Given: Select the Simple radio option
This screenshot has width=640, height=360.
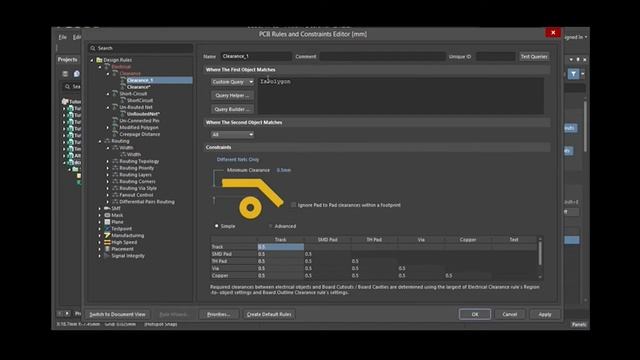Looking at the screenshot, I should (x=217, y=226).
